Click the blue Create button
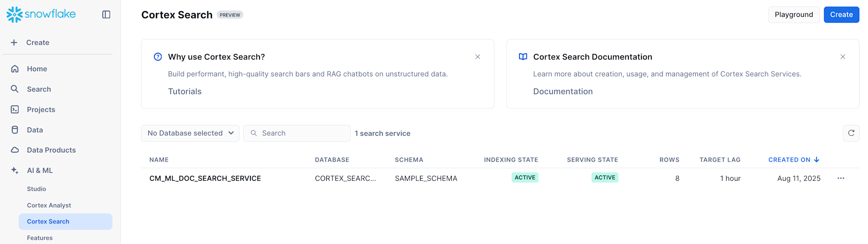Screen dimensions: 868x244 (841, 15)
